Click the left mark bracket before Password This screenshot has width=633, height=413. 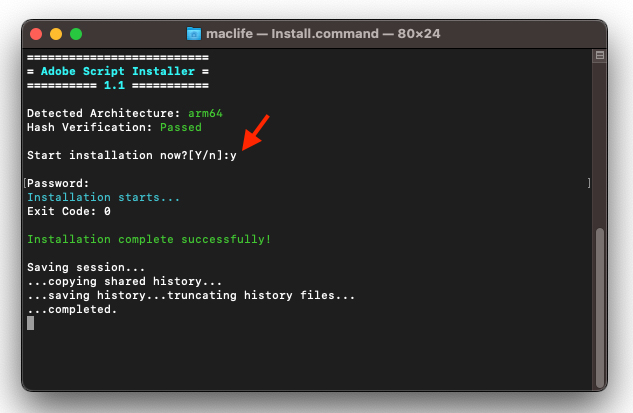pyautogui.click(x=23, y=183)
